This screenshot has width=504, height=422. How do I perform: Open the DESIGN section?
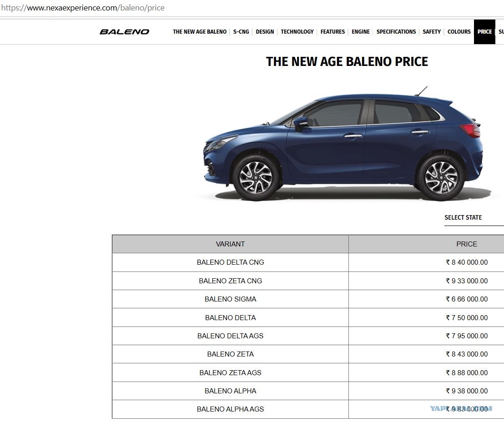point(265,32)
